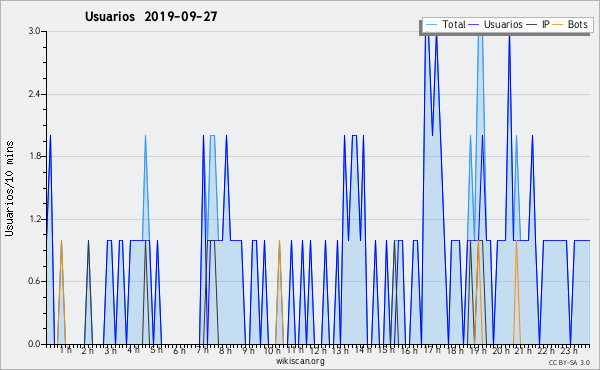
Task: Click the y-axis label 'Usuarios/10 mins'
Action: click(9, 189)
